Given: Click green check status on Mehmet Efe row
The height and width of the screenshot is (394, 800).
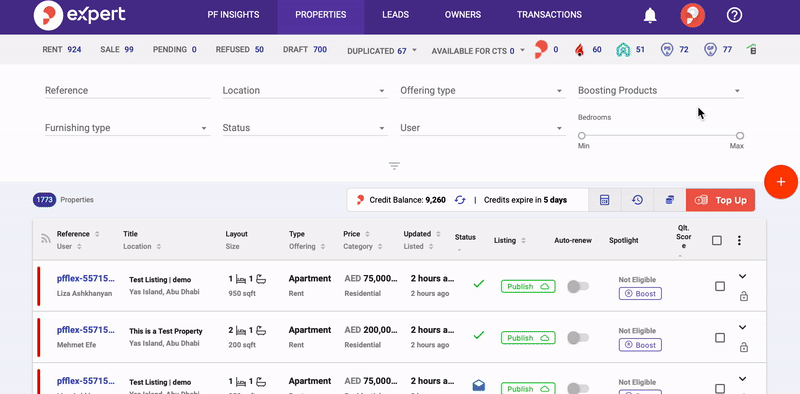Looking at the screenshot, I should (478, 335).
